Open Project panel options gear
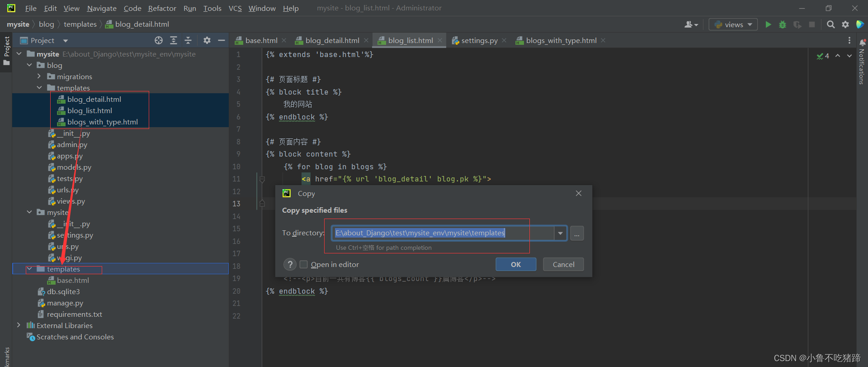This screenshot has height=367, width=868. [x=207, y=40]
